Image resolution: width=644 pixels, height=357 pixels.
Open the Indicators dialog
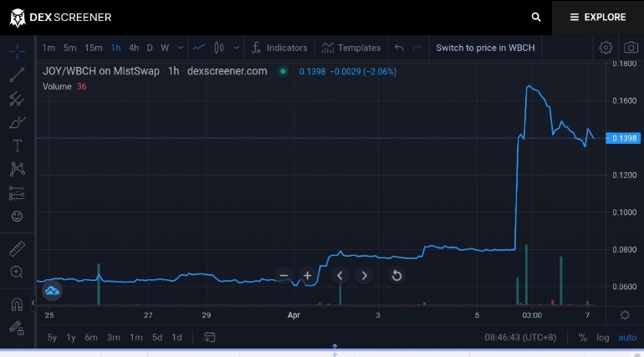click(x=279, y=48)
